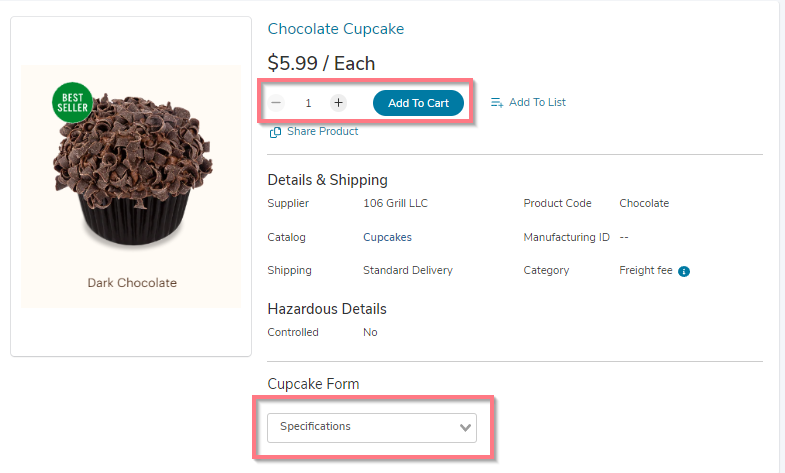Viewport: 785px width, 473px height.
Task: Click the Share Product copy icon
Action: click(x=275, y=132)
